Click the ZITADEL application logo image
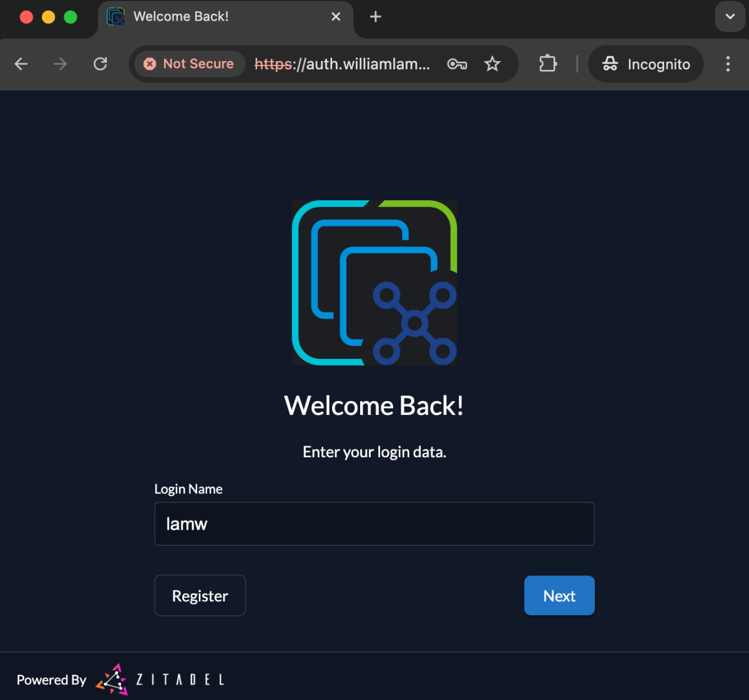This screenshot has height=700, width=749. tap(374, 283)
